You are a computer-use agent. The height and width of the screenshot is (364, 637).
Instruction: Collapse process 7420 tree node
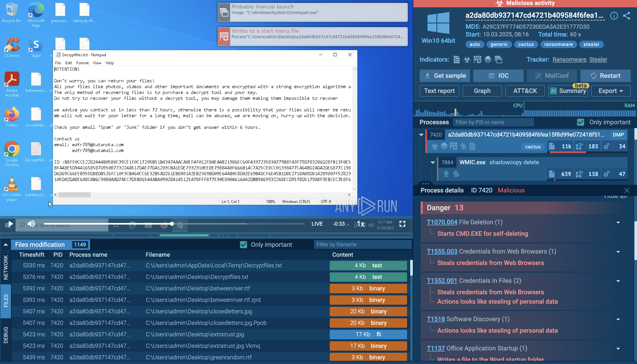[x=421, y=135]
